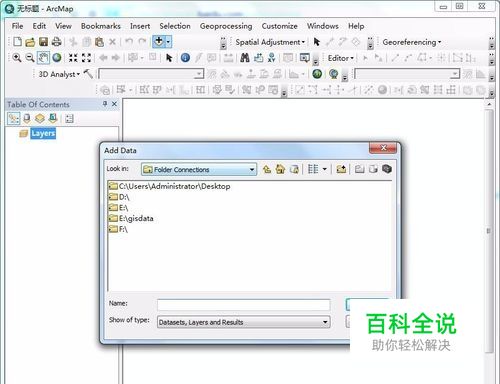Pin the Table Of Contents panel

[x=105, y=104]
